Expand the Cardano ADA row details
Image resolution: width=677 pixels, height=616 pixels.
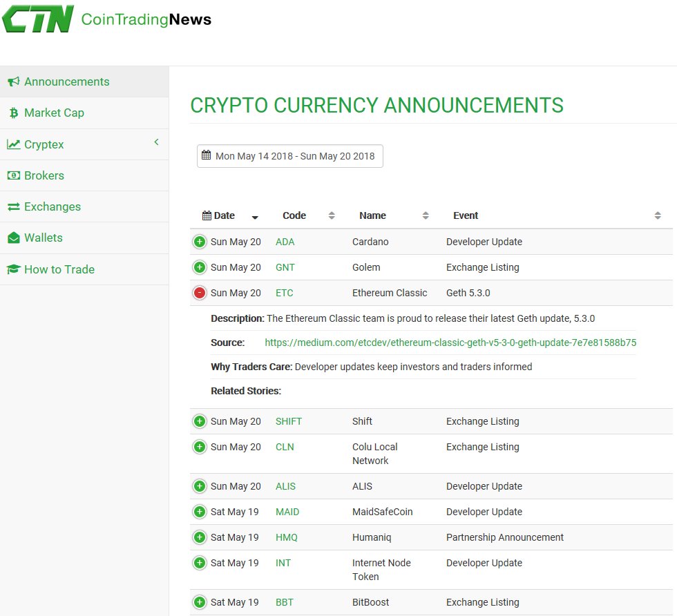(200, 242)
